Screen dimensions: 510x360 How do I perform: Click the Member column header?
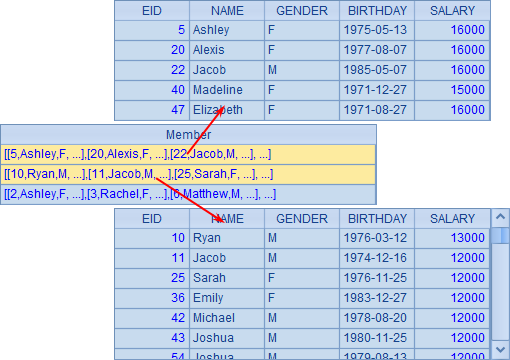(188, 135)
